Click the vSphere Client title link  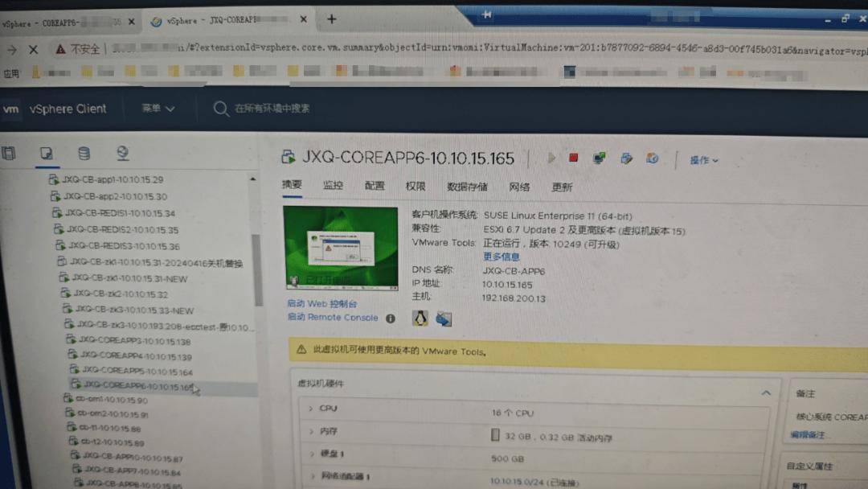point(68,109)
